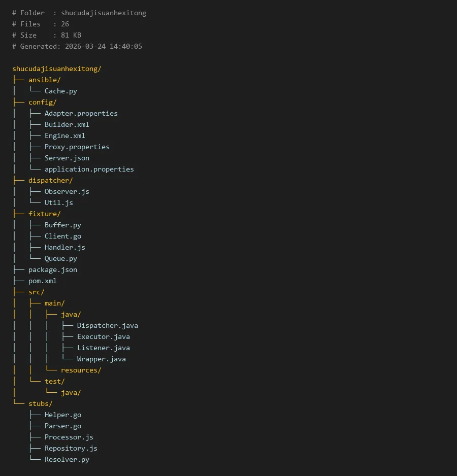Open the Cache.py file
Screen dimensions: 457x476
point(61,91)
